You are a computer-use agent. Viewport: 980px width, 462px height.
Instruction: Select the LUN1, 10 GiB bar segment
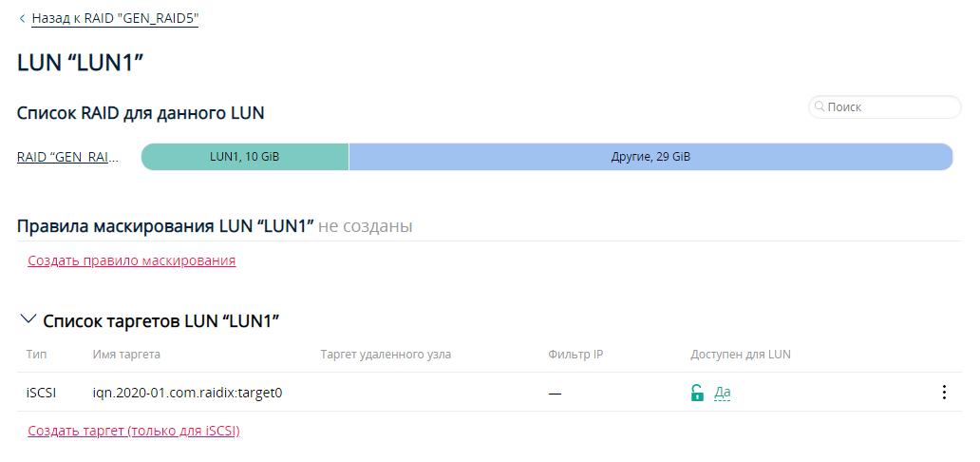(245, 157)
